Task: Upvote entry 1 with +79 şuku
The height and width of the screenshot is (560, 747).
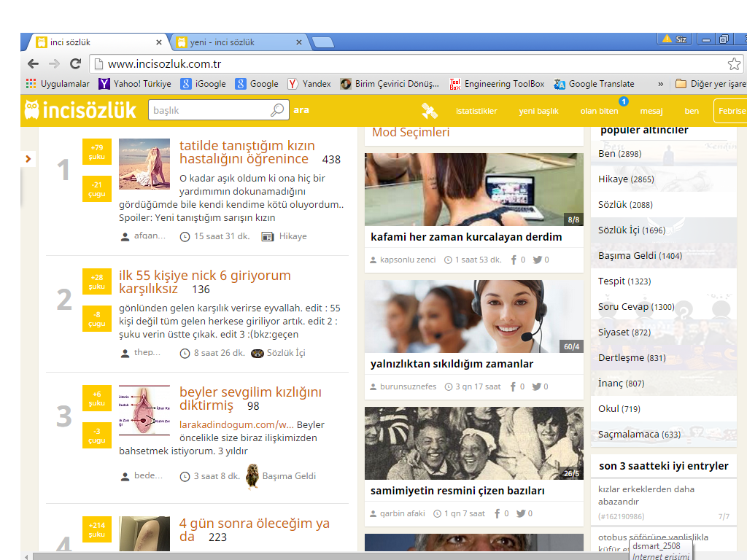Action: (97, 152)
